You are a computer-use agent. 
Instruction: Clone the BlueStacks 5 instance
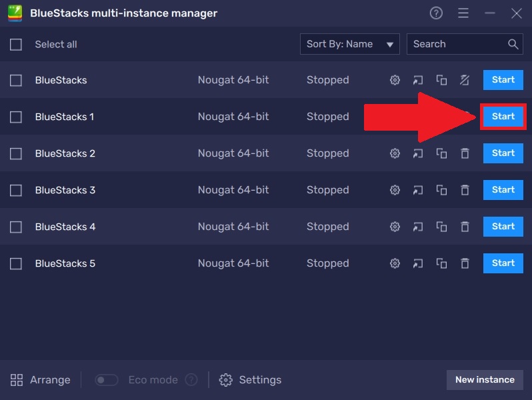(x=441, y=263)
